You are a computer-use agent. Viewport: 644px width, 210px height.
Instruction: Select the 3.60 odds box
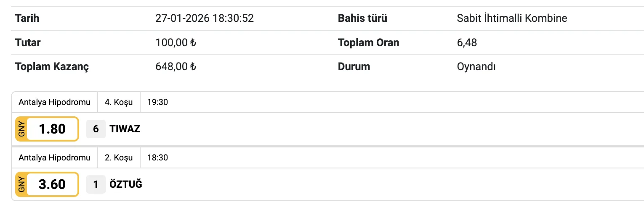(x=52, y=184)
